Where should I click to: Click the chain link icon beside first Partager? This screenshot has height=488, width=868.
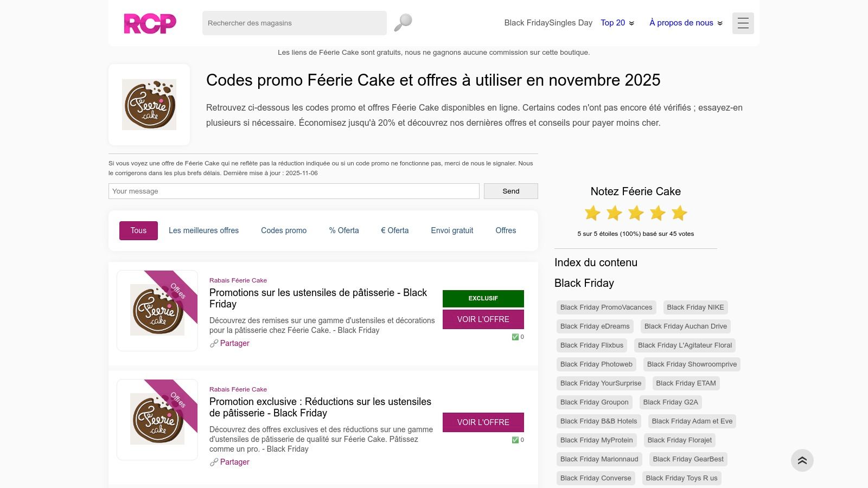[214, 343]
